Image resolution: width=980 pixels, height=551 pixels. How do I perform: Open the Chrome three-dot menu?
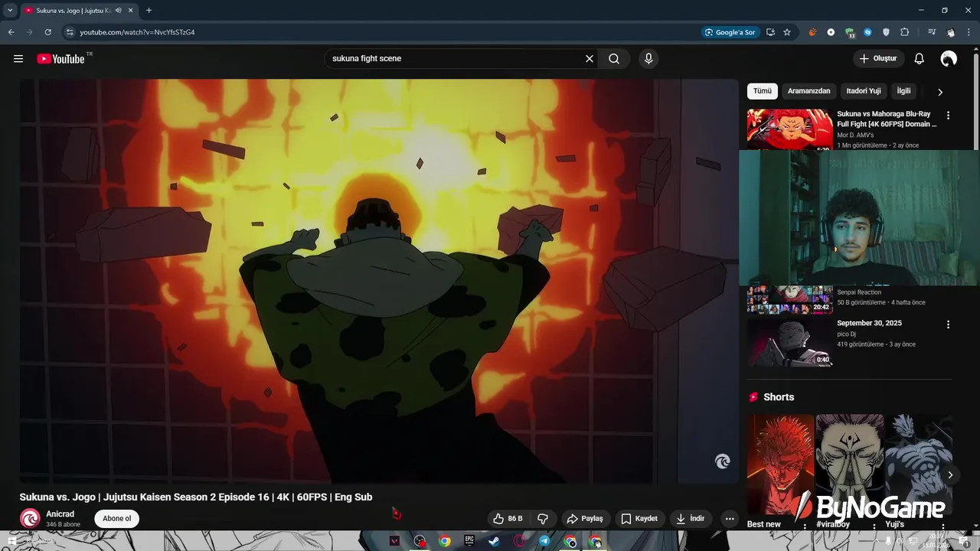point(969,32)
